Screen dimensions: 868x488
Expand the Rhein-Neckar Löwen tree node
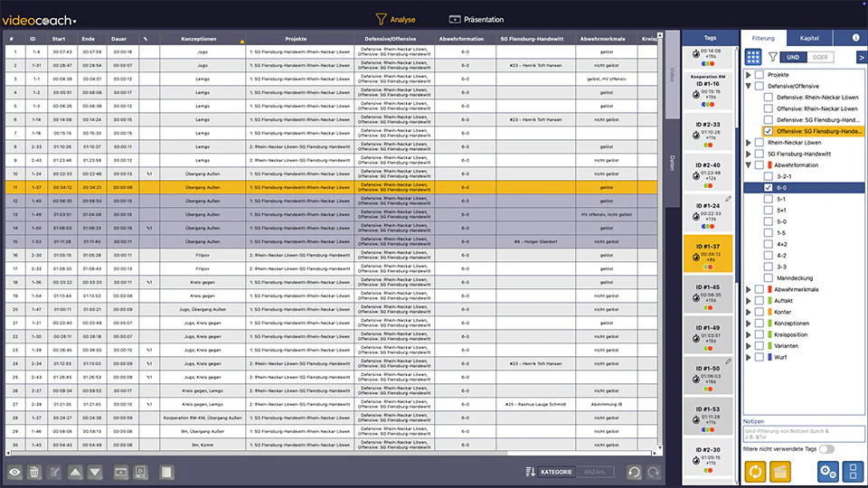click(x=749, y=143)
